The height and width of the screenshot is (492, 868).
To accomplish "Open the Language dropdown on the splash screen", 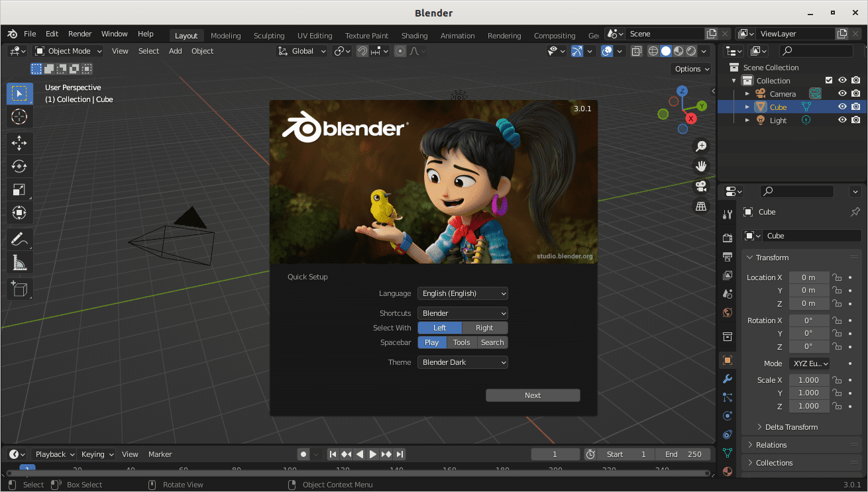I will pyautogui.click(x=462, y=293).
